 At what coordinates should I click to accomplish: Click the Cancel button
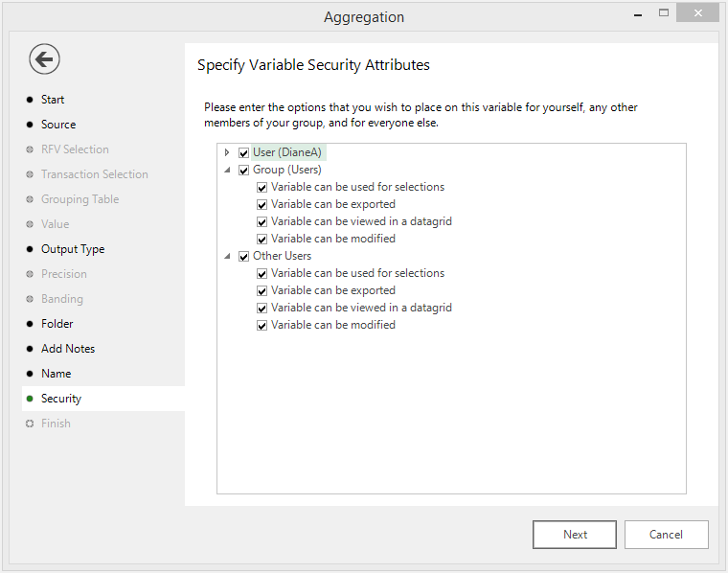[667, 535]
